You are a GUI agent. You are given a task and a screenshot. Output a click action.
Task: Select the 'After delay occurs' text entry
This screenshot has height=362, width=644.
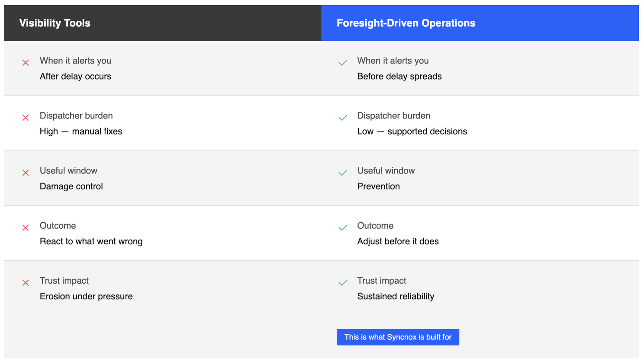75,76
